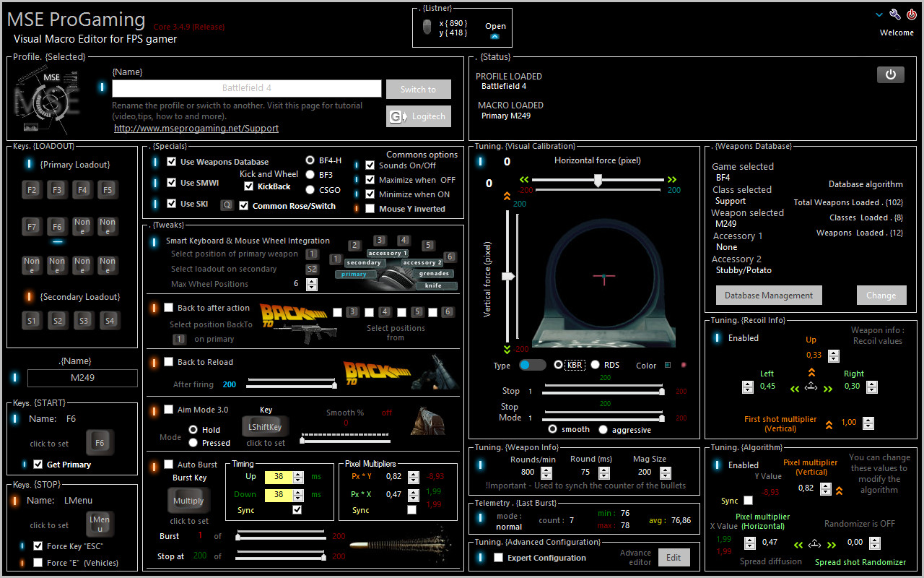Click the Logitech button

coord(419,116)
